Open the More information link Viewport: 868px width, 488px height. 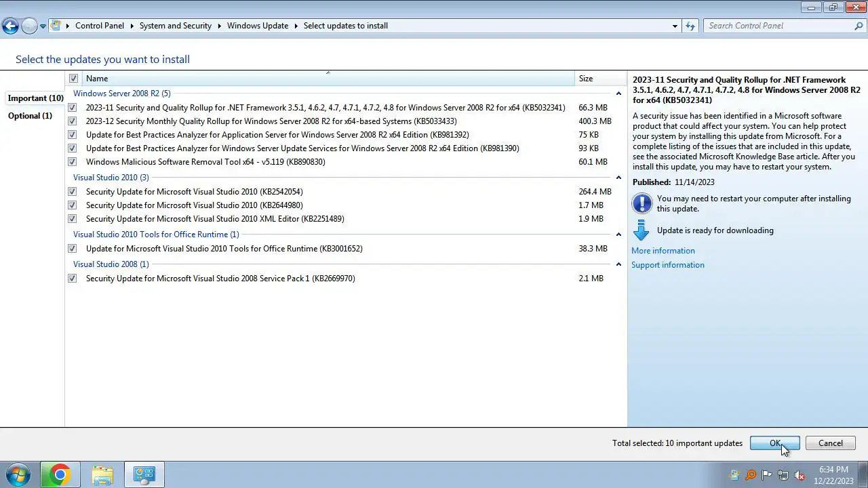pos(663,251)
